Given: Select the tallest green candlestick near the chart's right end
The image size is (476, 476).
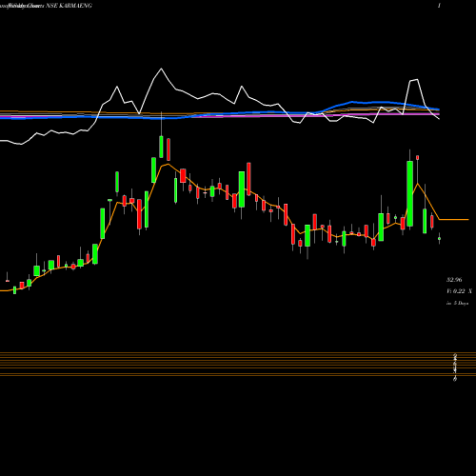Looking at the screenshot, I should click(x=410, y=193).
